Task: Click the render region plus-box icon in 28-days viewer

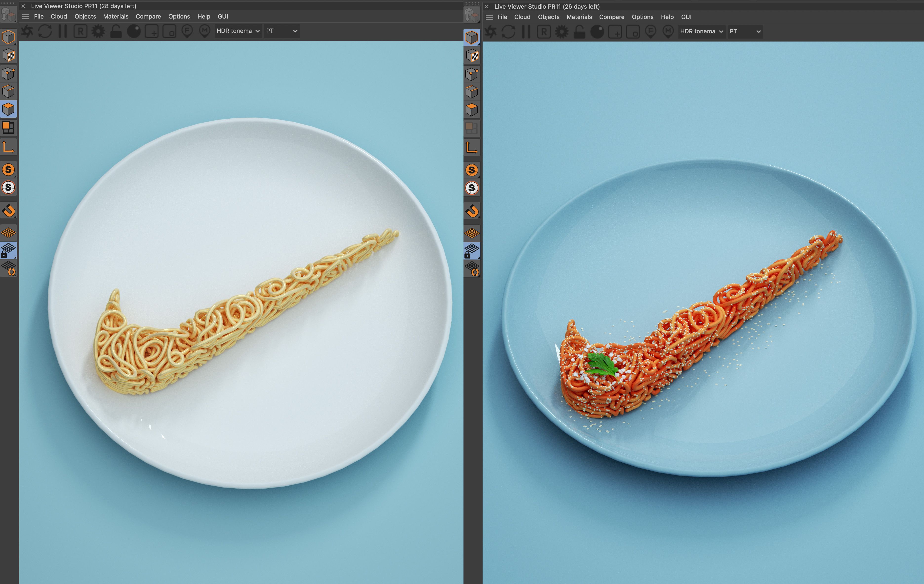Action: tap(152, 31)
